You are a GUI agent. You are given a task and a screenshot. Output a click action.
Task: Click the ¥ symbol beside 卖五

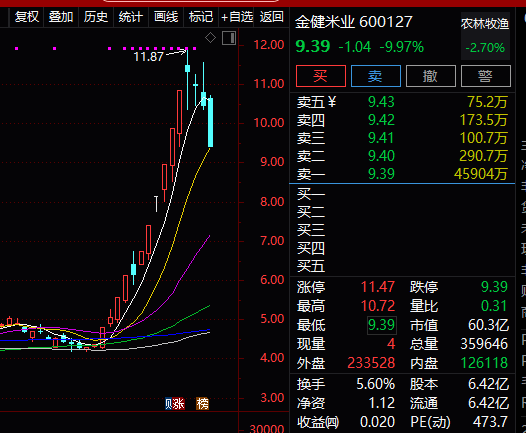(x=331, y=102)
